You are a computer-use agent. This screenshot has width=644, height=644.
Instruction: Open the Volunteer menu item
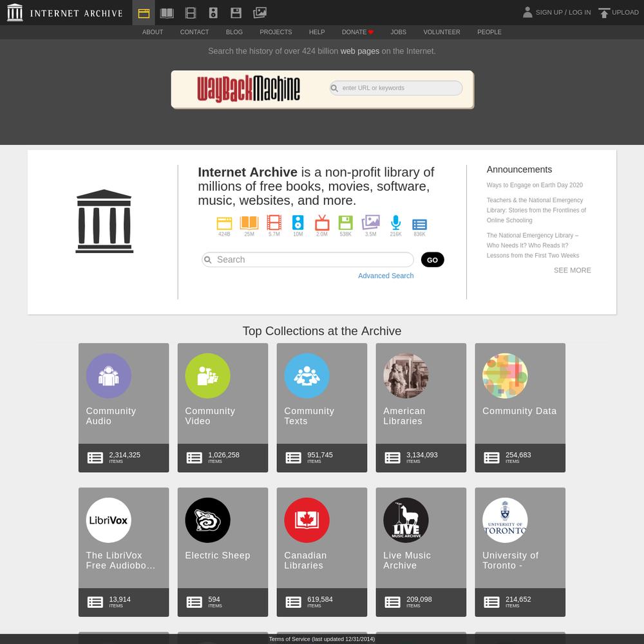pos(442,32)
